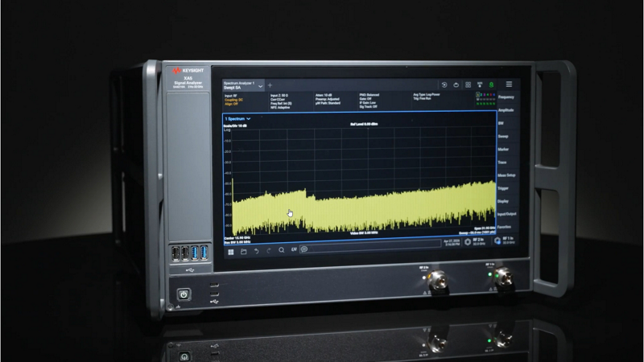This screenshot has height=362, width=644.
Task: Click the restart measurement icon
Action: tap(444, 85)
